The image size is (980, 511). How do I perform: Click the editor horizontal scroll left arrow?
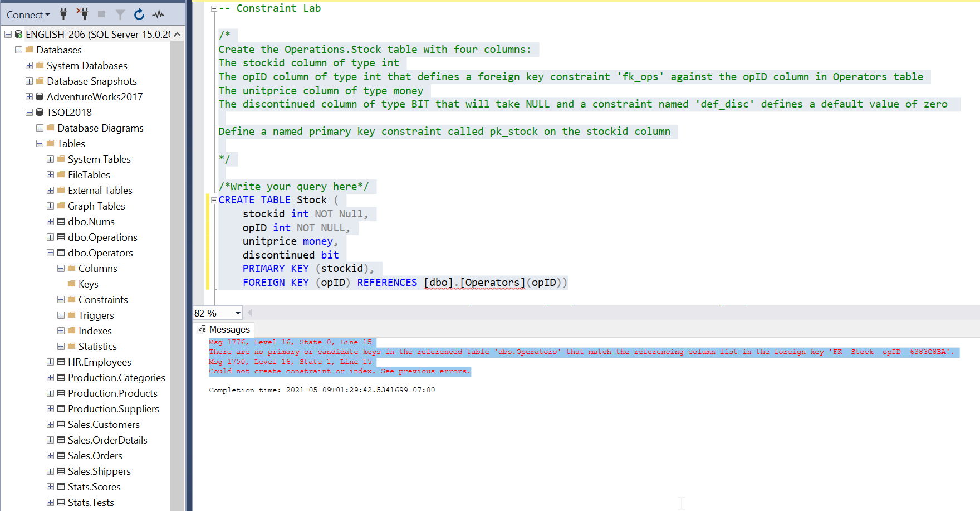tap(250, 313)
